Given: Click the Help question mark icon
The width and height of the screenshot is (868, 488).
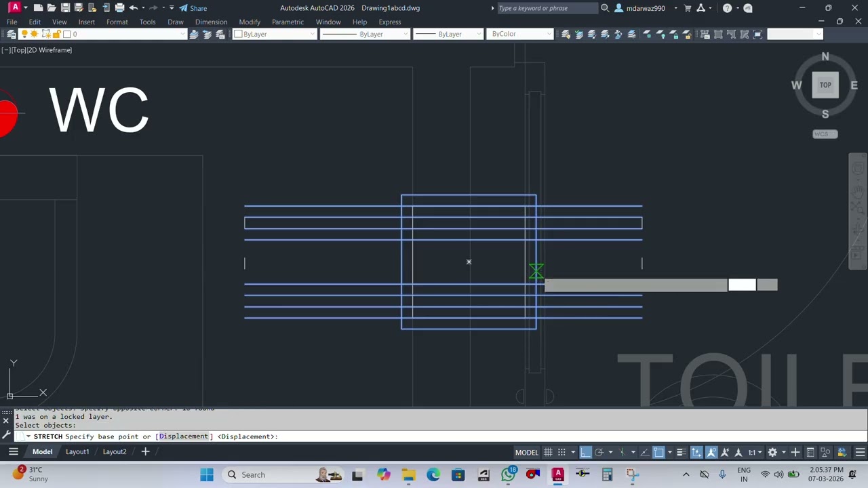Looking at the screenshot, I should coord(727,8).
